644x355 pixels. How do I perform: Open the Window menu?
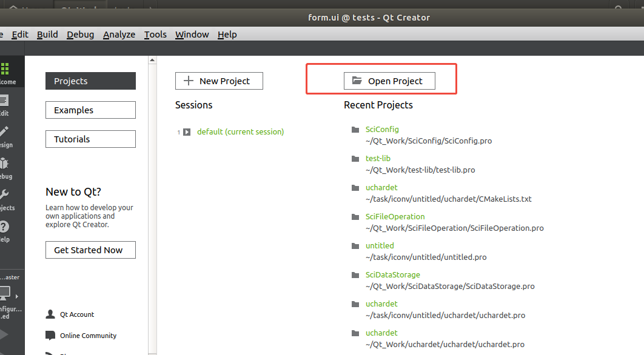pos(192,35)
